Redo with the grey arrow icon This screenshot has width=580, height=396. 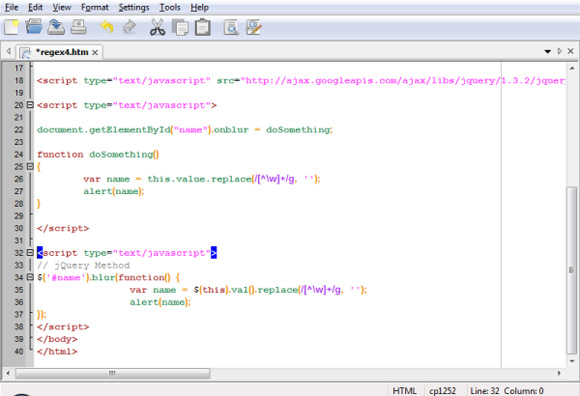[x=129, y=27]
